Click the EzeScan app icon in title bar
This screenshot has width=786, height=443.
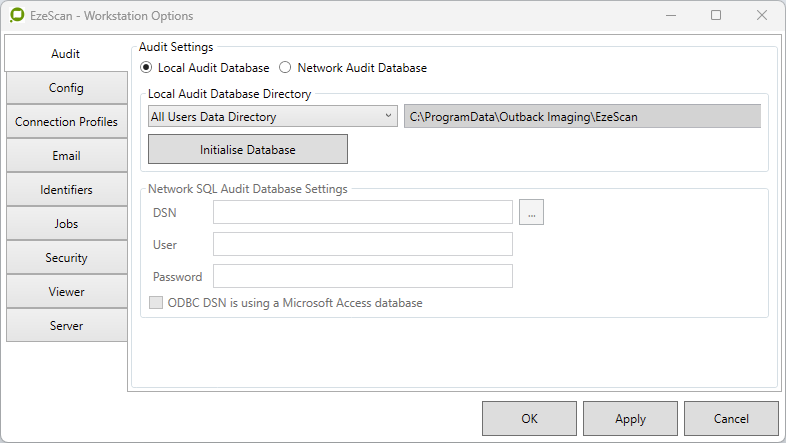click(x=17, y=16)
